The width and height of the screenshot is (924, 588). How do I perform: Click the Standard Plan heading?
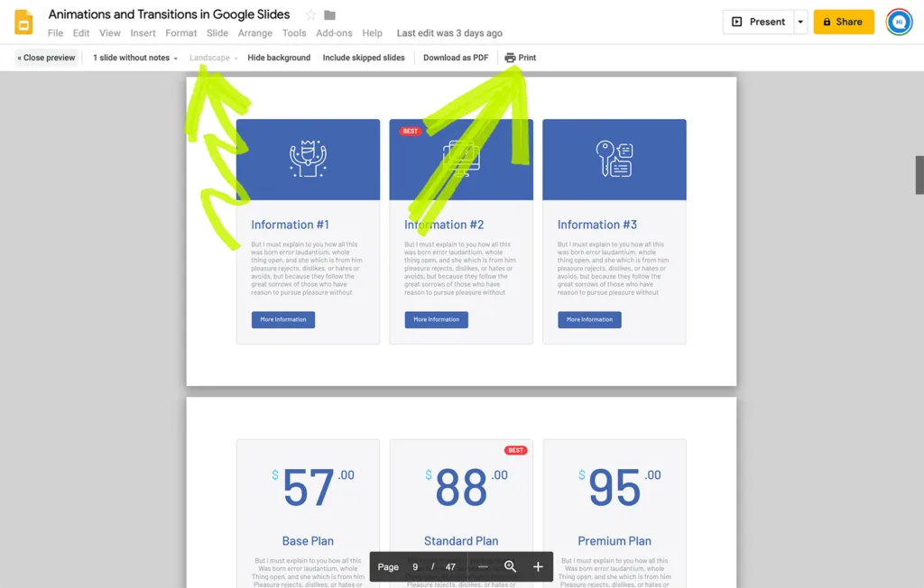pyautogui.click(x=461, y=541)
